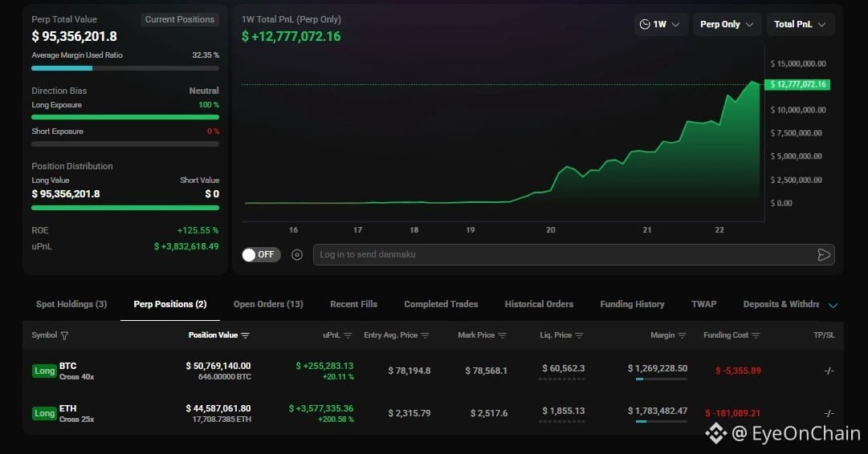868x454 pixels.
Task: Click the BTC margin usage bar
Action: 661,379
